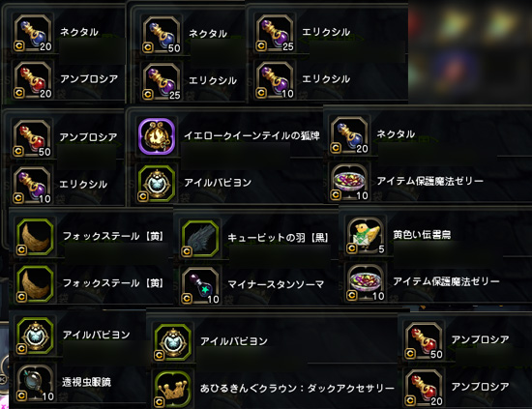
Task: Select the キューピットの羽【黒】 text label
Action: pos(279,238)
